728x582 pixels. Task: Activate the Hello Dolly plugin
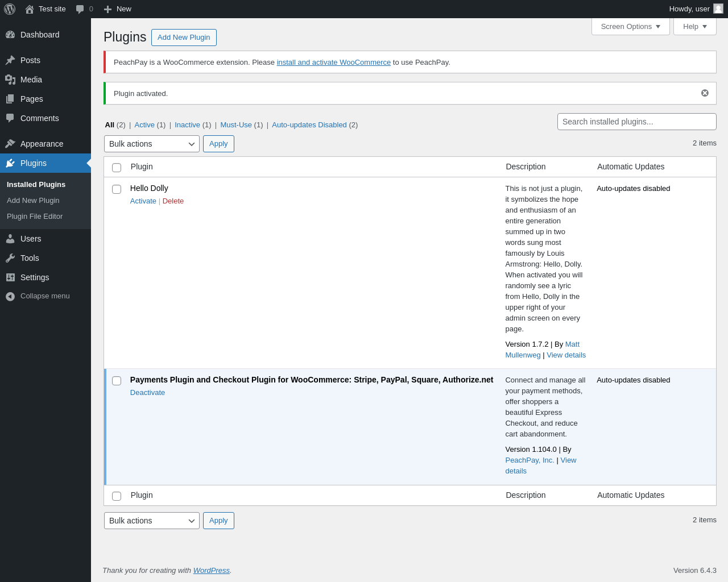[x=143, y=201]
